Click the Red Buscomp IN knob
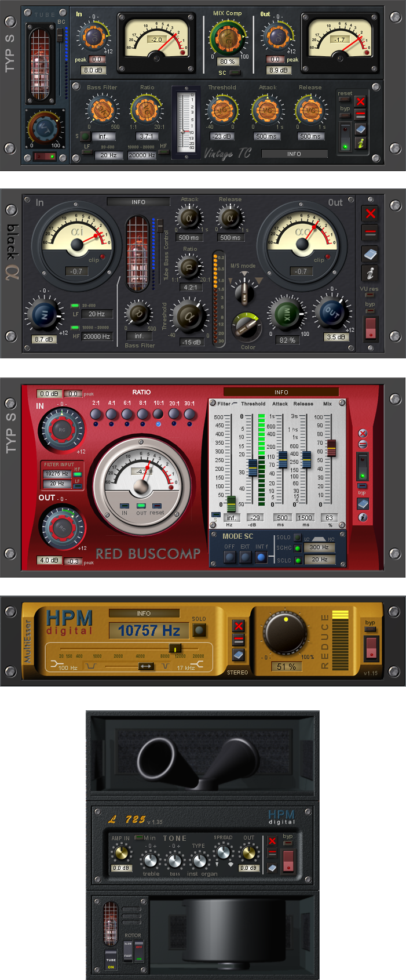 coord(61,430)
